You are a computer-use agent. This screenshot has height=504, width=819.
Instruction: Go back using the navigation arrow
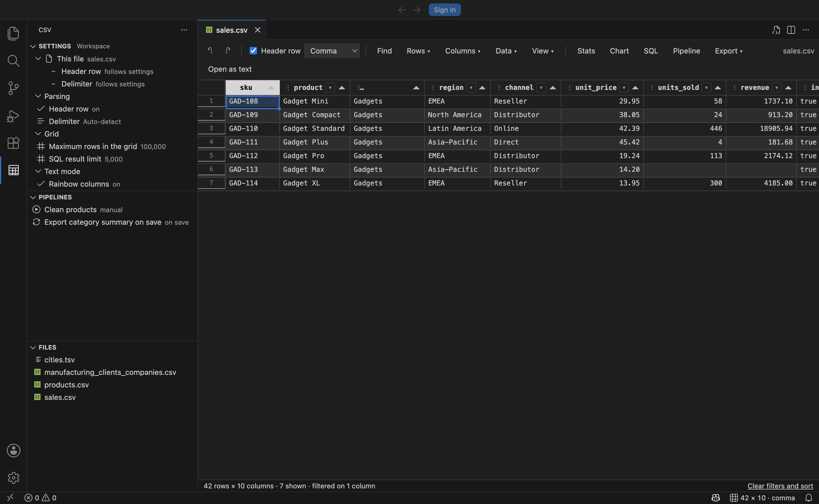point(402,10)
